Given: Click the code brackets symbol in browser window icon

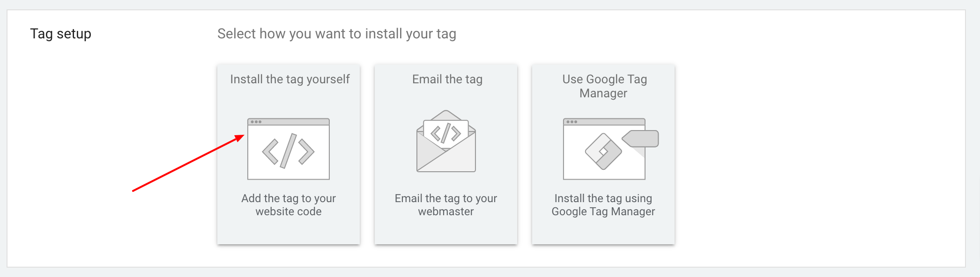Looking at the screenshot, I should 289,151.
